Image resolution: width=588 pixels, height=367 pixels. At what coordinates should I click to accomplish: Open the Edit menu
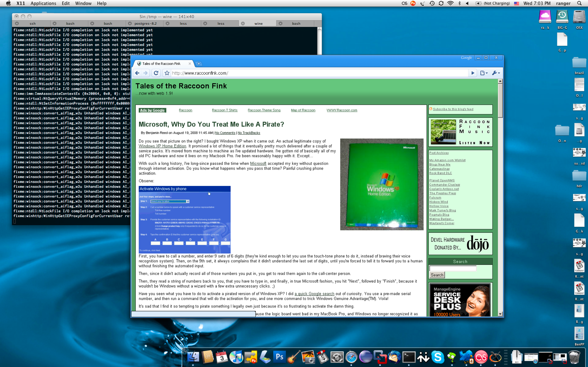click(65, 3)
